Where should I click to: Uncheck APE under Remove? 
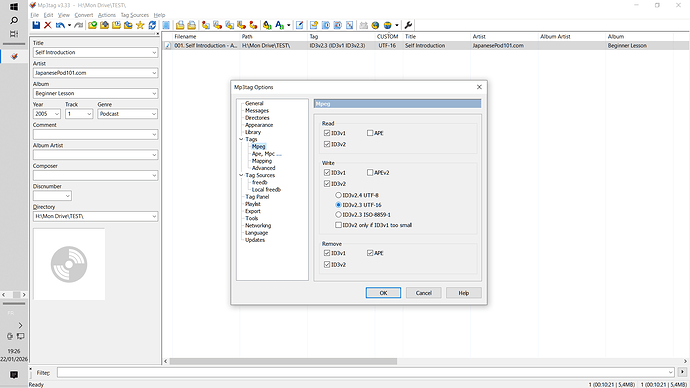coord(370,253)
